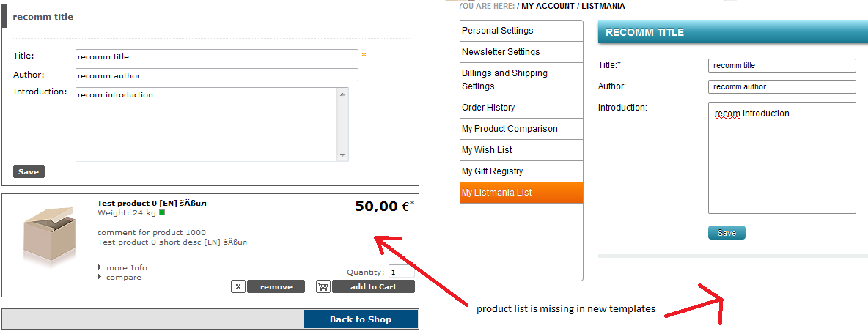Screen dimensions: 868x334
Task: Click the green stock status indicator
Action: coord(162,213)
